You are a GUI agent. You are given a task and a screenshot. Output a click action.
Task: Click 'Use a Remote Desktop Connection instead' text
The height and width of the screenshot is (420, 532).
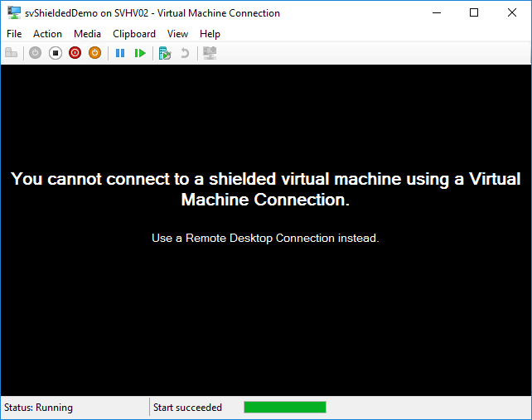(265, 238)
